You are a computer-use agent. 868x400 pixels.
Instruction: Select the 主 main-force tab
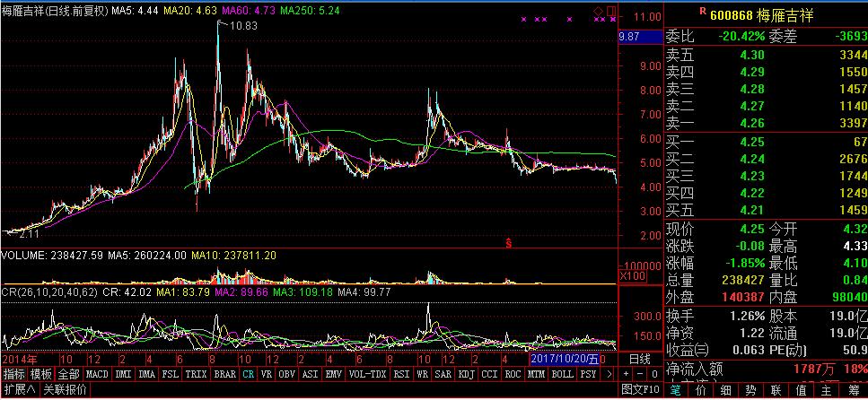coord(827,390)
